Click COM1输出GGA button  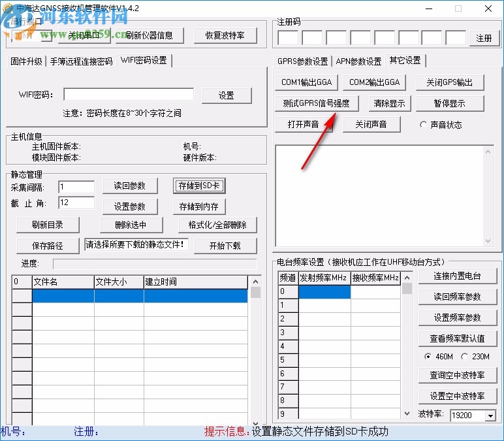(306, 82)
